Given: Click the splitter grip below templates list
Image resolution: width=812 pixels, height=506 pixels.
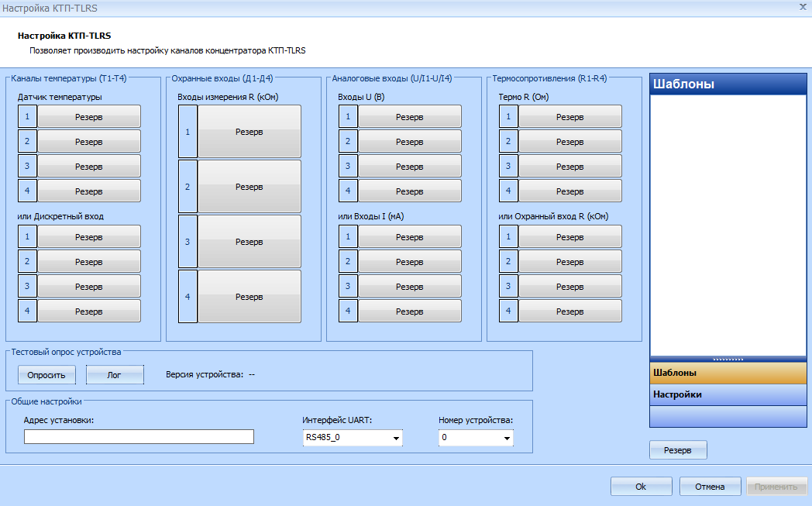Looking at the screenshot, I should [x=728, y=359].
